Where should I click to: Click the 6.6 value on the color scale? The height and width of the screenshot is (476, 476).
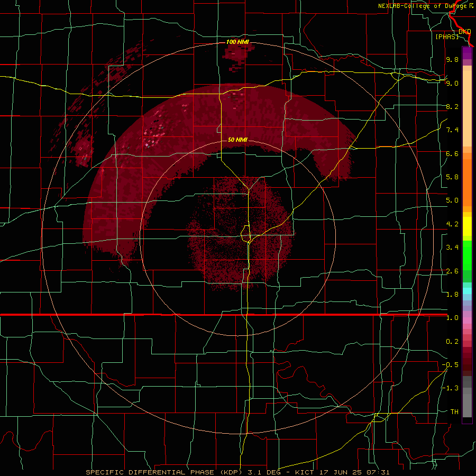[x=452, y=153]
